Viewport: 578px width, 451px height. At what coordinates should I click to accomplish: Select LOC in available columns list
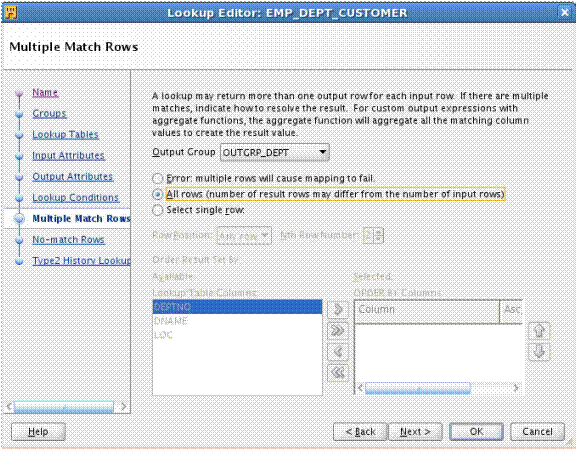pyautogui.click(x=237, y=335)
